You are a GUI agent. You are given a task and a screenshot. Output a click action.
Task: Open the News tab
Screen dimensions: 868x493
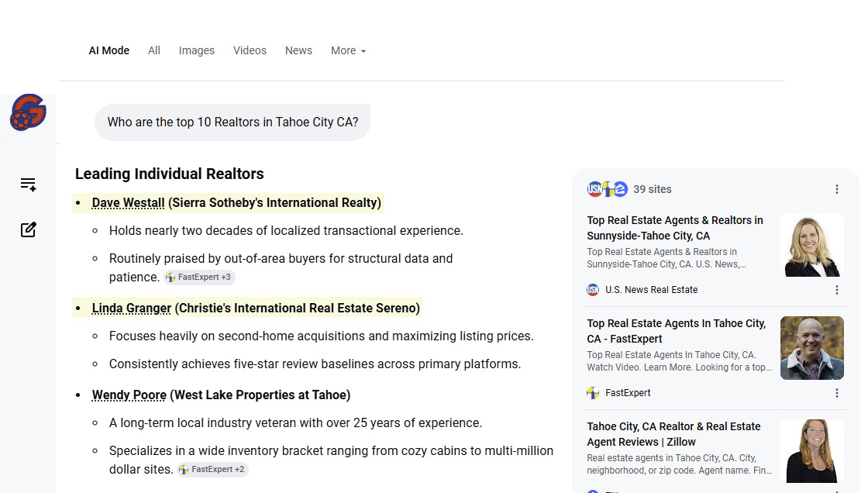(x=298, y=50)
